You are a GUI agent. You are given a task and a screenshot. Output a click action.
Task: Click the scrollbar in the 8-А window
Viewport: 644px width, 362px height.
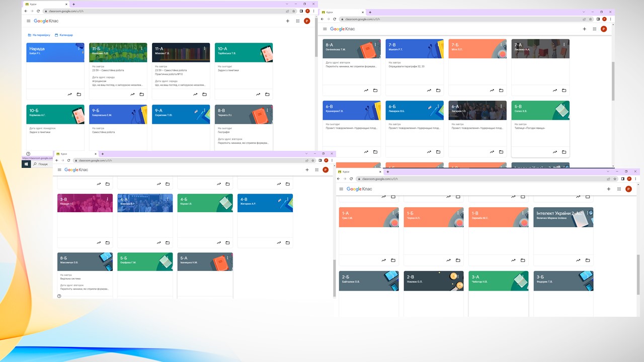pos(612,80)
